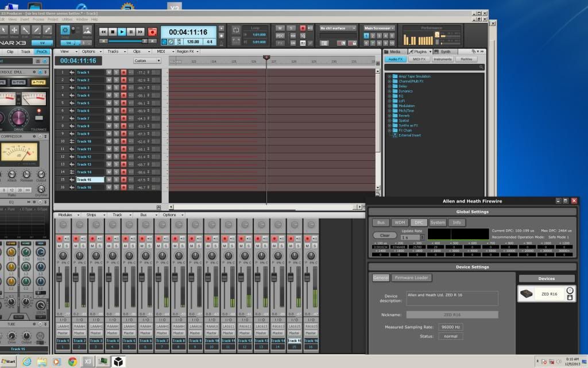Click the Stop transport button
The height and width of the screenshot is (368, 588).
(x=113, y=32)
